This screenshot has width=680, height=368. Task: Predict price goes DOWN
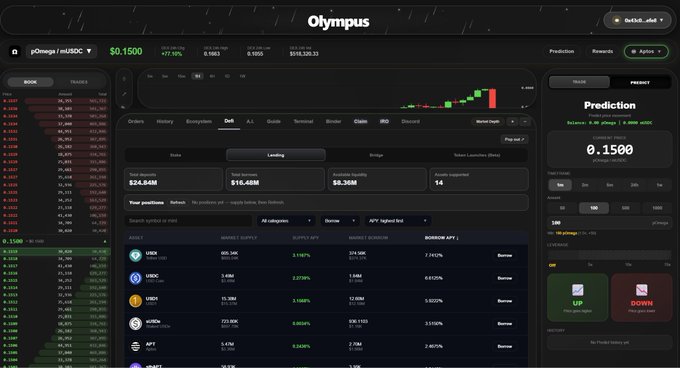(x=641, y=297)
